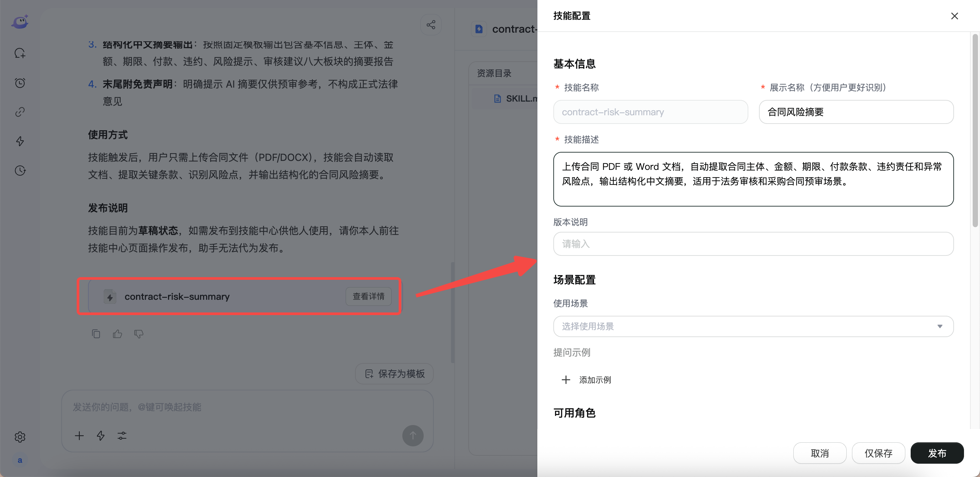Select the SKILL.md file in 资源目录
Viewport: 980px width, 477px height.
[515, 99]
